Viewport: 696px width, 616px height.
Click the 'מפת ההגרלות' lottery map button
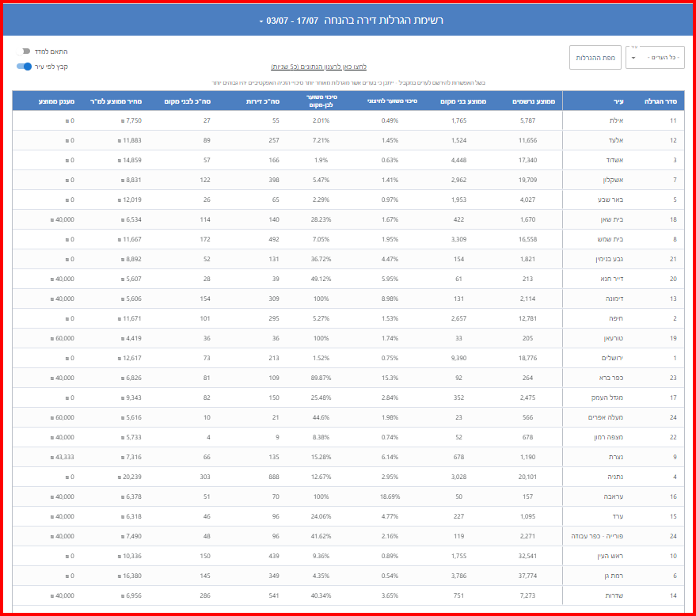point(595,58)
